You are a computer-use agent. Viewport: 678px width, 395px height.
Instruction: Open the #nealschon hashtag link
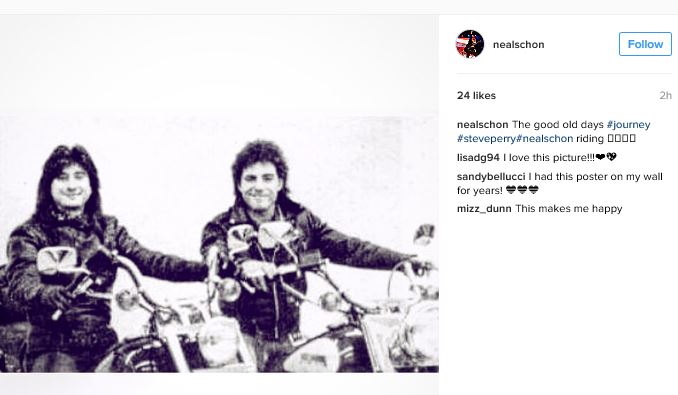tap(544, 139)
